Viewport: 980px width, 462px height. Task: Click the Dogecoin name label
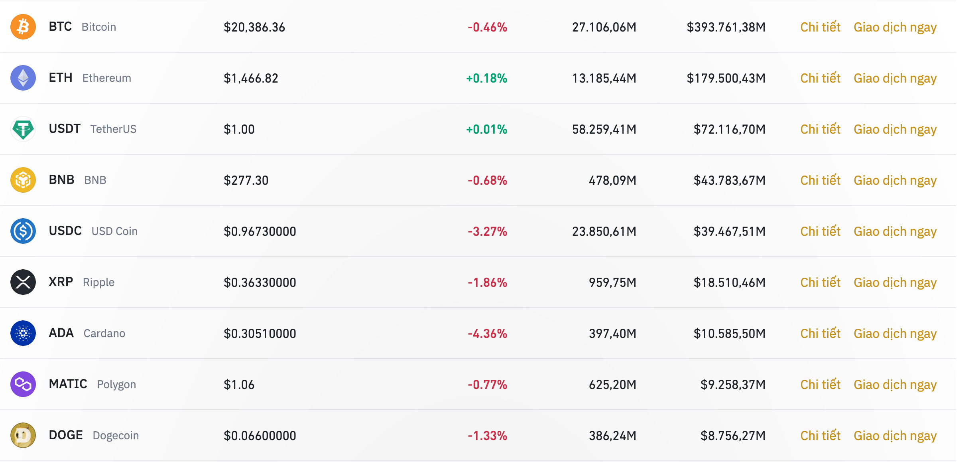116,436
